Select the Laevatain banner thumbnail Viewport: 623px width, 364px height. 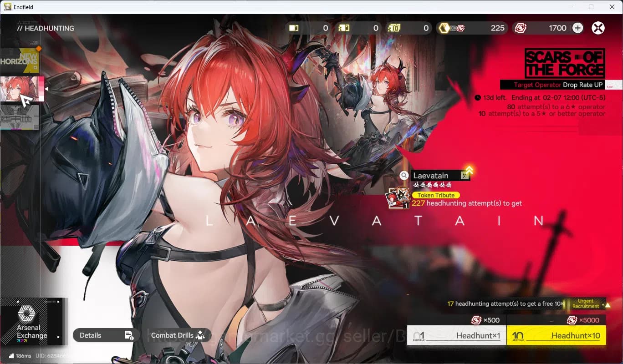pyautogui.click(x=21, y=89)
